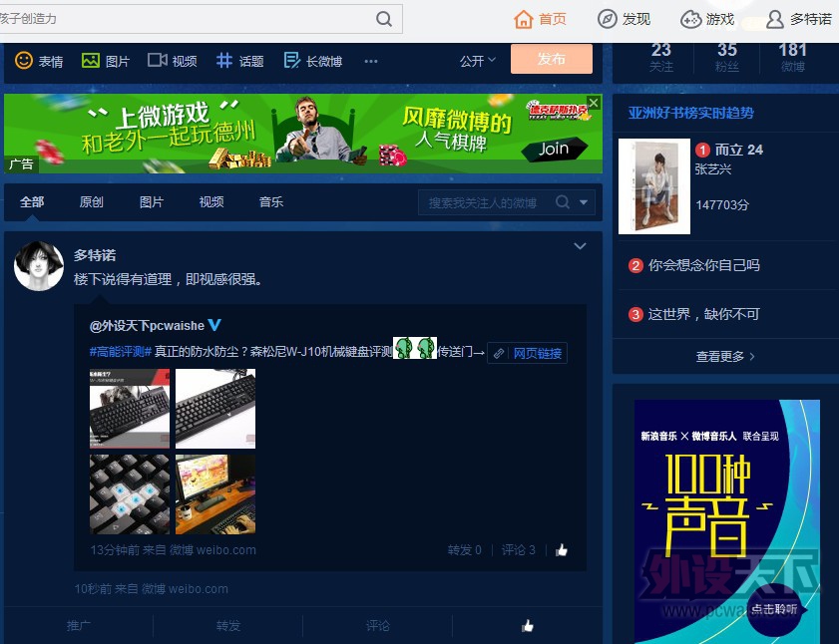Viewport: 839px width, 644px height.
Task: Click 转发 repost button under post
Action: point(228,625)
